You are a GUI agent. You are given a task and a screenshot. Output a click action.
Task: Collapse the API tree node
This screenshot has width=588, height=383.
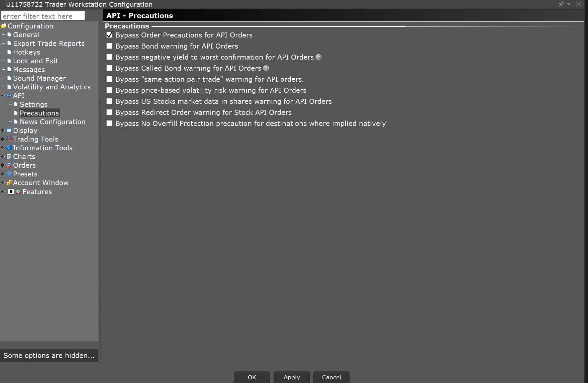3,96
